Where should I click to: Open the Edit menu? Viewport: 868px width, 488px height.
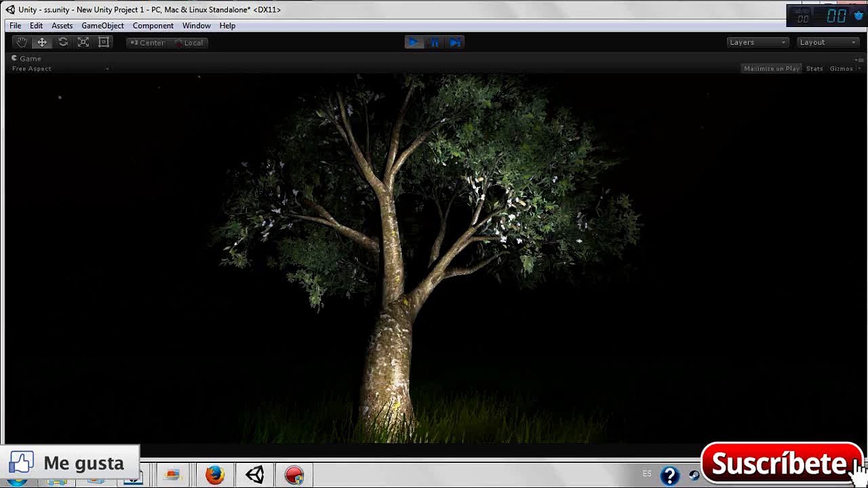click(36, 26)
